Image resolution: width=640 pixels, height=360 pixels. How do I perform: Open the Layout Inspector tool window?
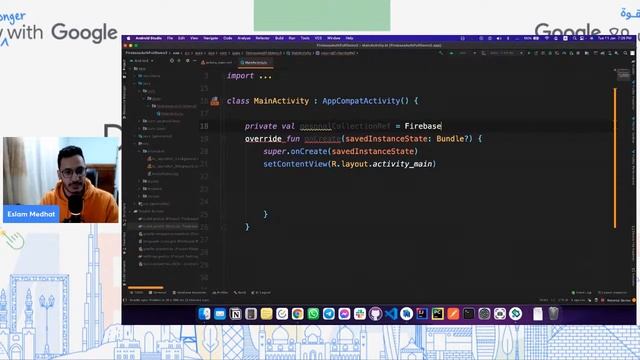coord(612,293)
